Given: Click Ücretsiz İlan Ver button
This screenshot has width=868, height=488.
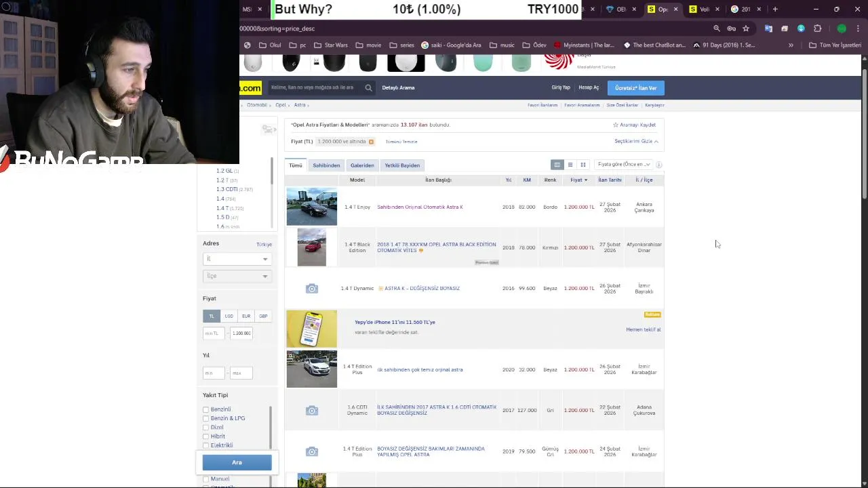Looking at the screenshot, I should (x=635, y=88).
